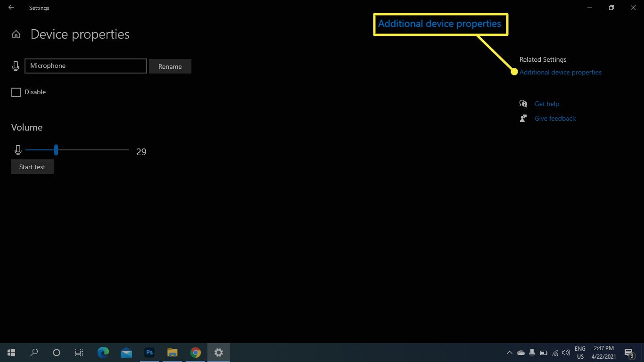
Task: Show hidden tray icons chevron
Action: (x=510, y=353)
